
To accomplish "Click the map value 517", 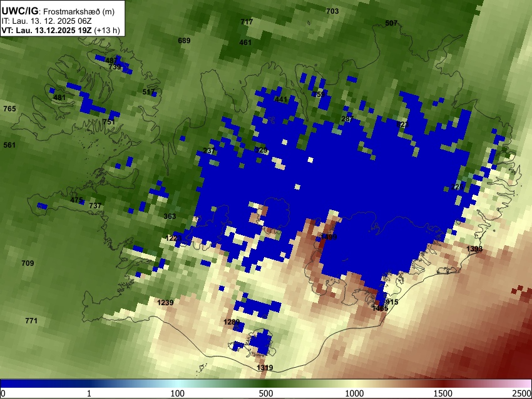I will click(148, 92).
